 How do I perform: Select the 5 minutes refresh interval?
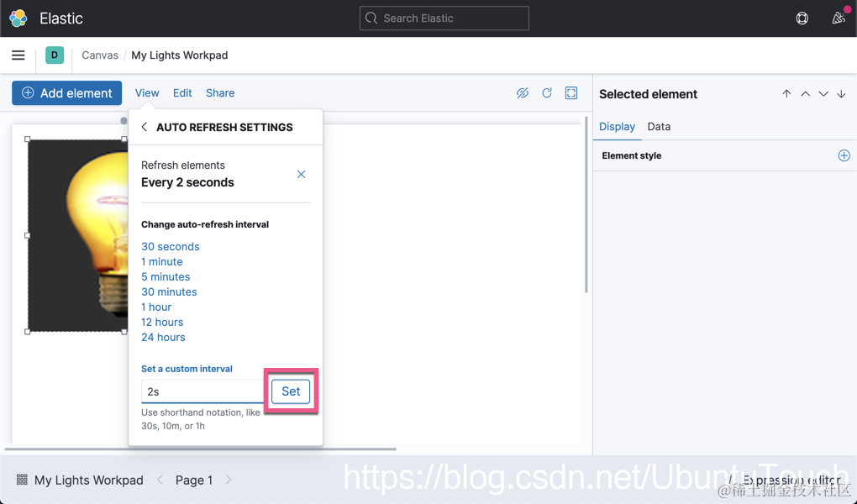click(166, 276)
